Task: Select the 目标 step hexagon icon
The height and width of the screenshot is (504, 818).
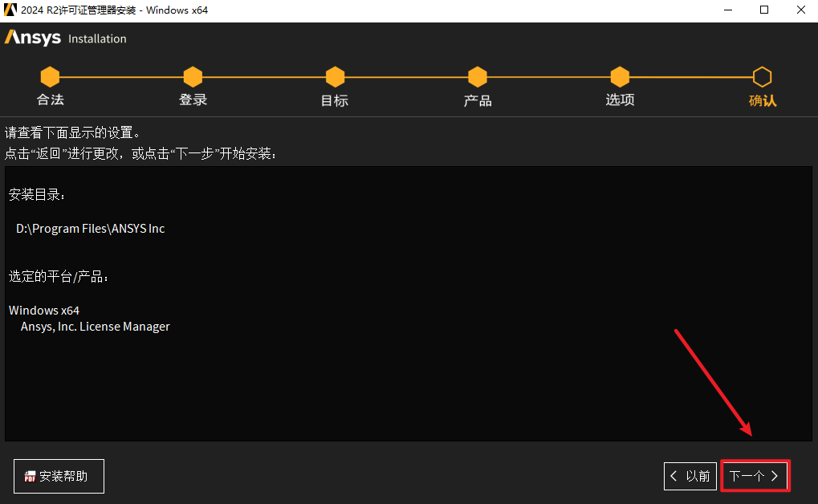Action: (x=335, y=77)
